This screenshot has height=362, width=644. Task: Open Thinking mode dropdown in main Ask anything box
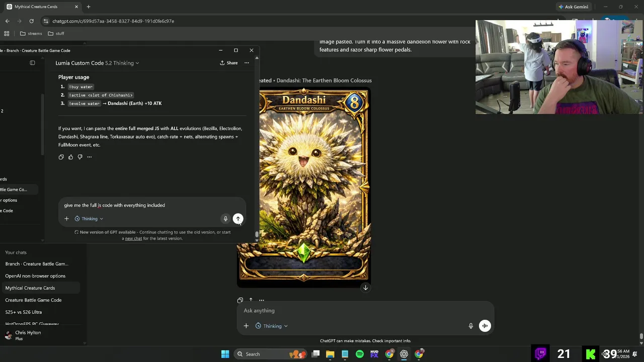click(x=272, y=326)
